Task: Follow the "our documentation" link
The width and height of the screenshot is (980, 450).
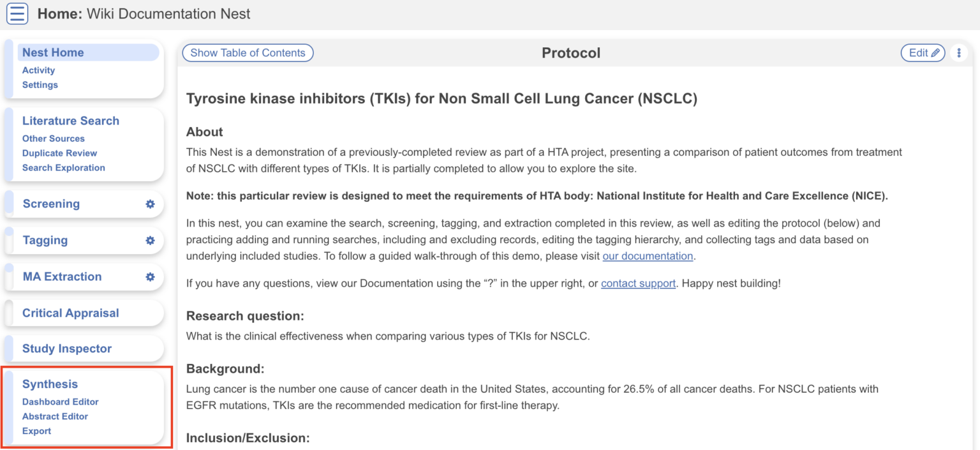Action: click(x=648, y=256)
